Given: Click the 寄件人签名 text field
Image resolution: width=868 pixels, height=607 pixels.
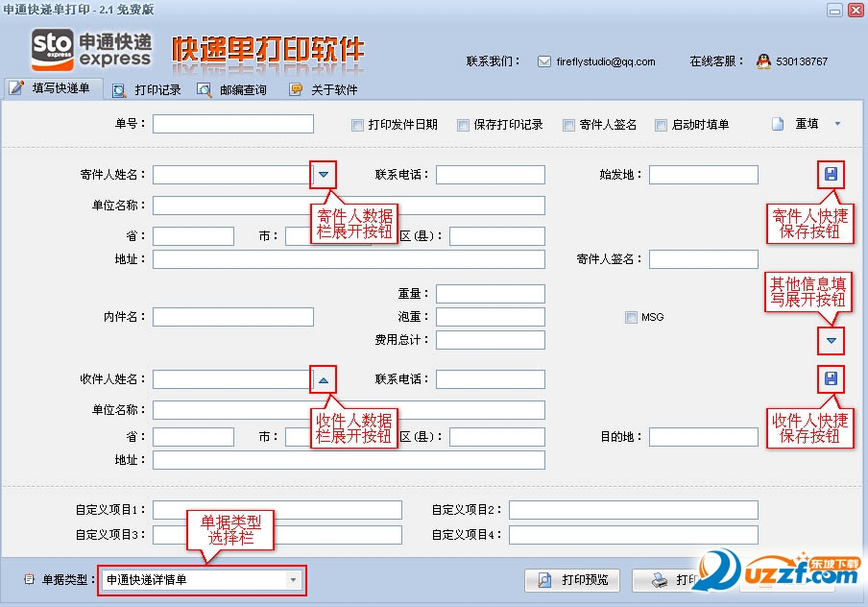Looking at the screenshot, I should point(704,259).
